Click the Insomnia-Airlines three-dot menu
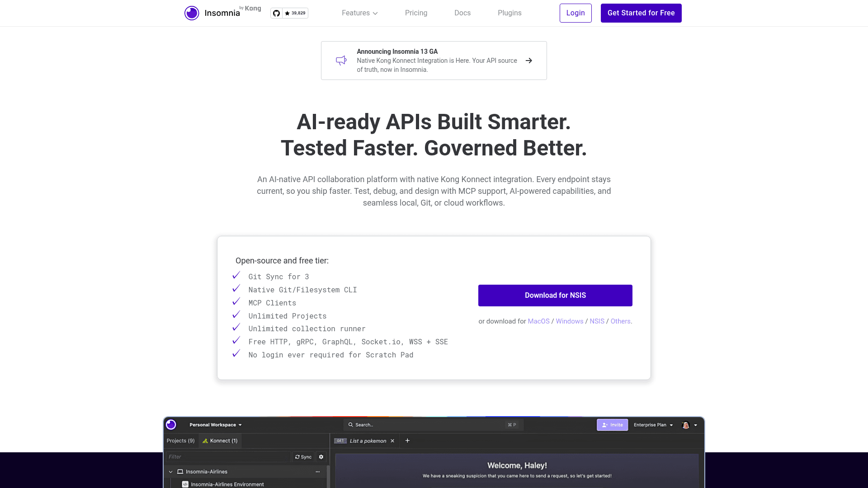The height and width of the screenshot is (488, 868). coord(318,472)
